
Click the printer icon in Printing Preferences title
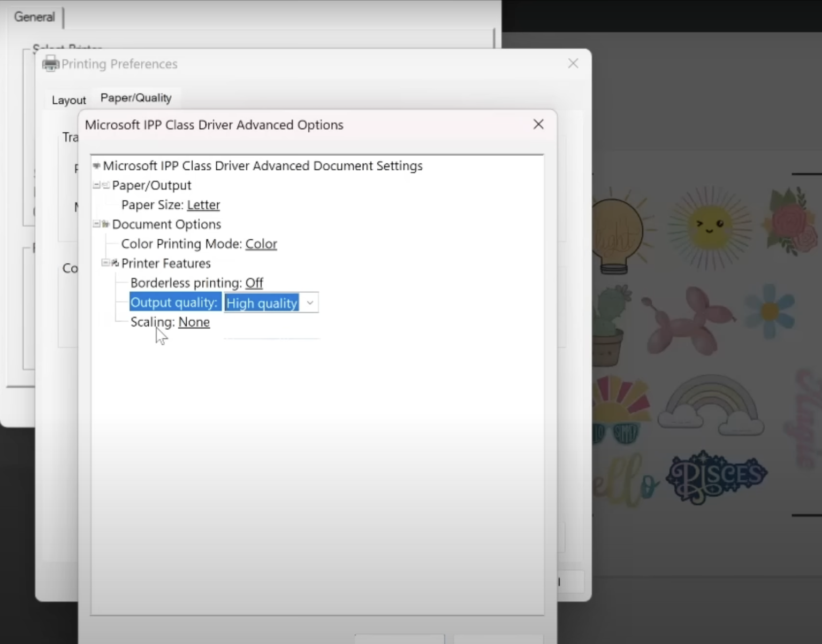51,64
